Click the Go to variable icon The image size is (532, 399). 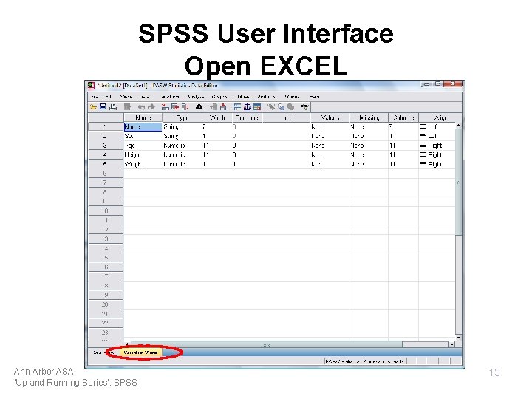tap(175, 107)
